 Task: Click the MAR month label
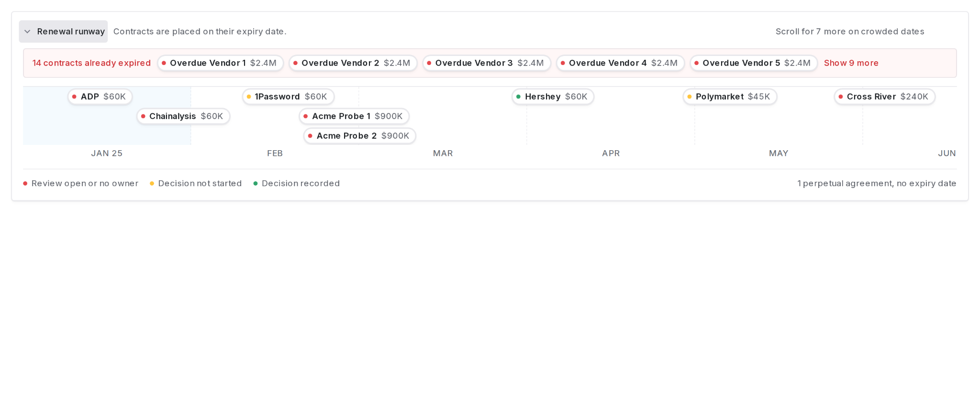(x=443, y=154)
